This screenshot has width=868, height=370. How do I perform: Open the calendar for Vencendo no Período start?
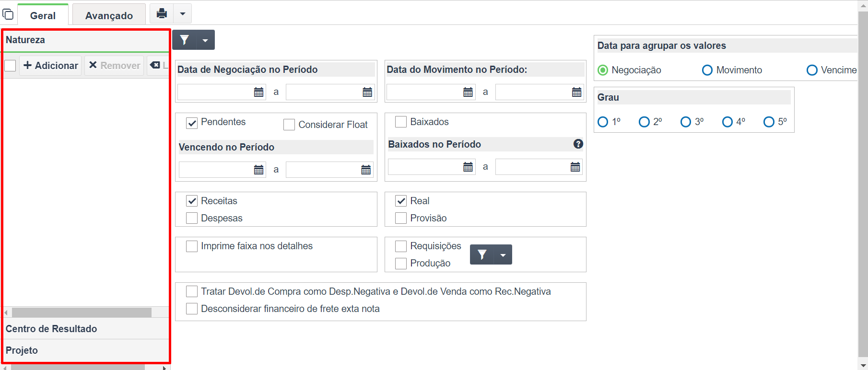258,170
